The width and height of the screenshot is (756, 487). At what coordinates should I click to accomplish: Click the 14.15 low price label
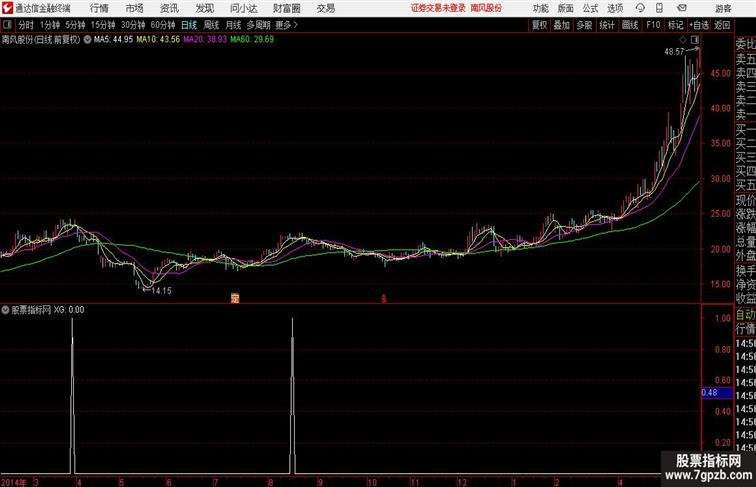point(162,291)
